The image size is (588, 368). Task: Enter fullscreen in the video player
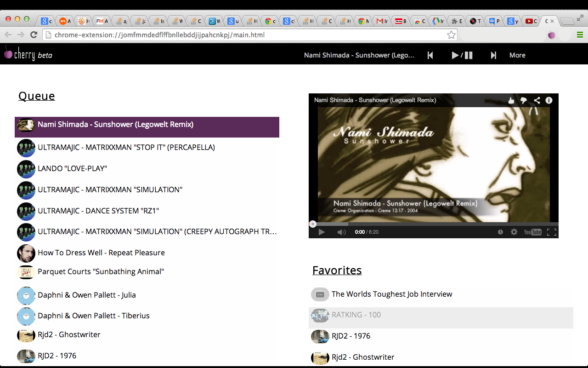tap(552, 232)
